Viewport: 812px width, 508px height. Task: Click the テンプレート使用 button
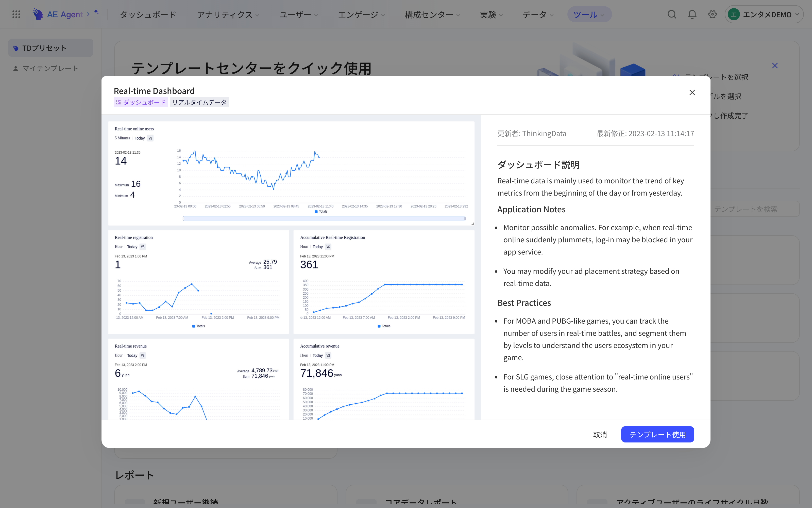(657, 434)
